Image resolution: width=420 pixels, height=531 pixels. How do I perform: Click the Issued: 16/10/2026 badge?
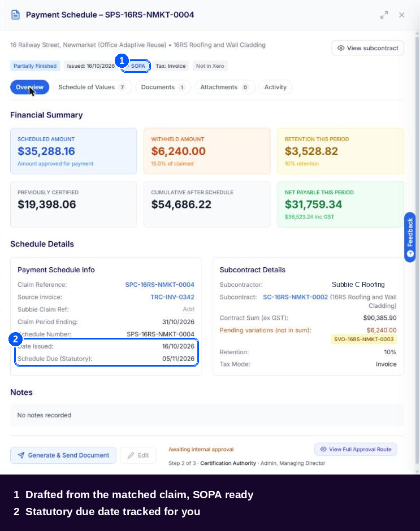click(91, 66)
